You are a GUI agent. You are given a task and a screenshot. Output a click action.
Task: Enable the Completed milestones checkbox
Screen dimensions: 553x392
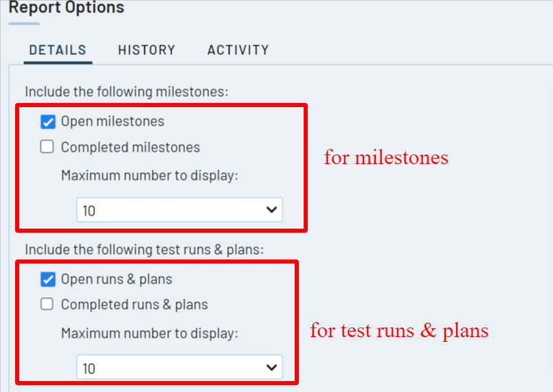47,147
